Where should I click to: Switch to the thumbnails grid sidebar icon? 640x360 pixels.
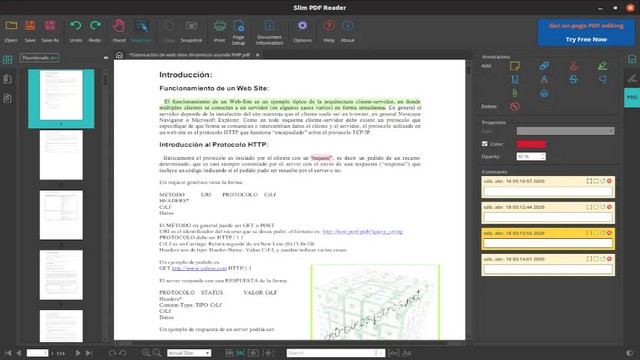pyautogui.click(x=7, y=60)
